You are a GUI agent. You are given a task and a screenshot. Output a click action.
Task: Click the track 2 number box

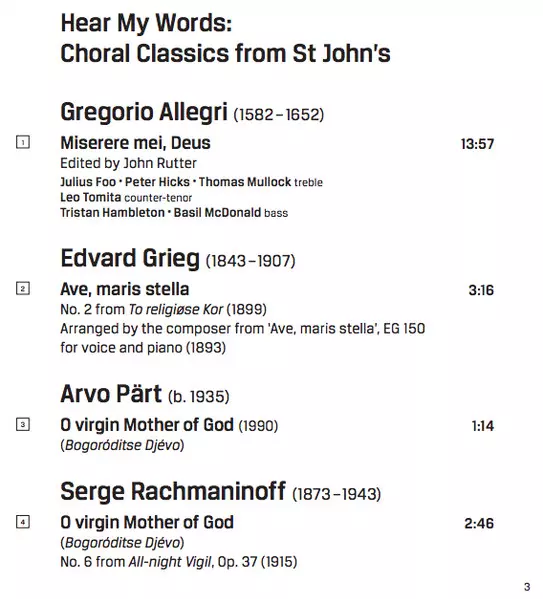(23, 288)
